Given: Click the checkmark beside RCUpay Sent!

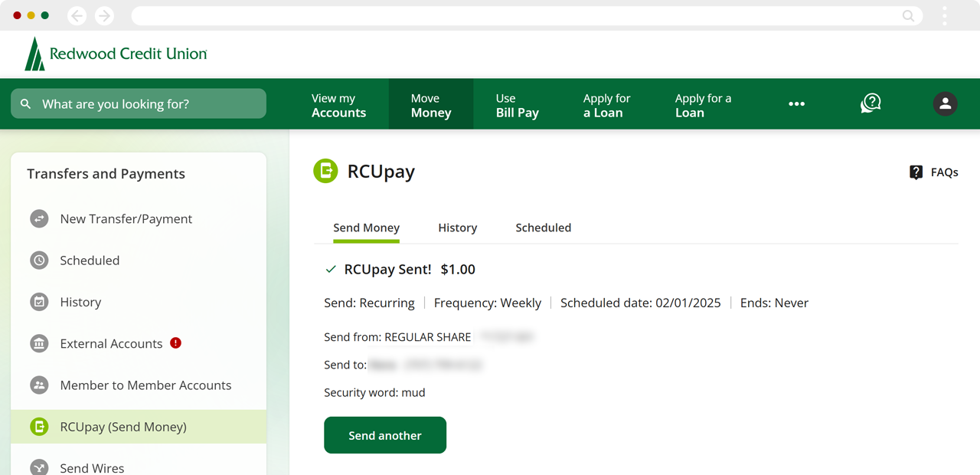Looking at the screenshot, I should point(331,270).
